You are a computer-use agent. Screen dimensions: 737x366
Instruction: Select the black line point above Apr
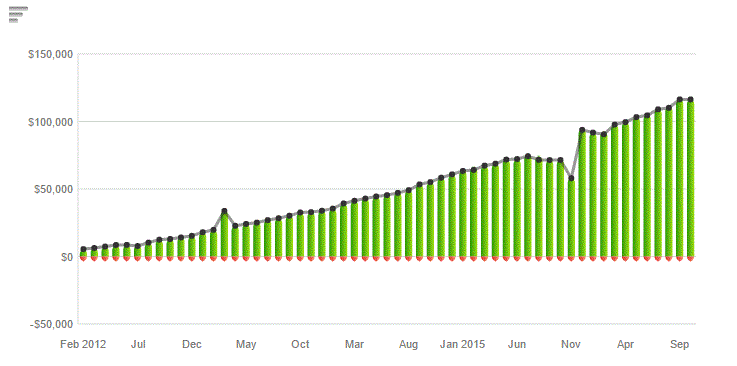[625, 122]
